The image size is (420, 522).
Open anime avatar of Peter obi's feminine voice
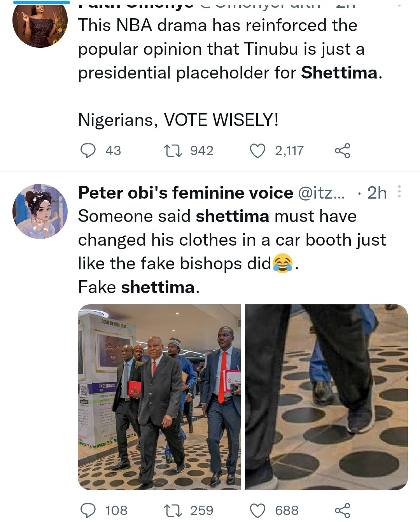coord(40,211)
